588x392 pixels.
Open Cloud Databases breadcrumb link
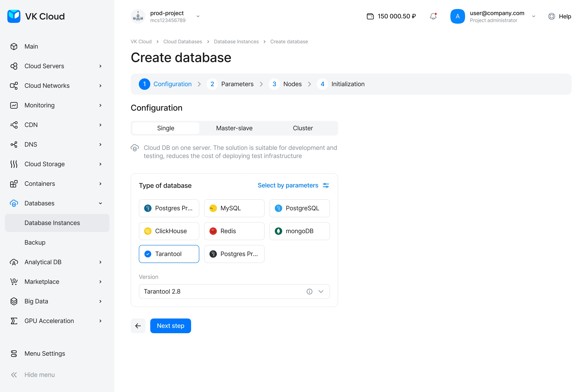click(x=183, y=41)
